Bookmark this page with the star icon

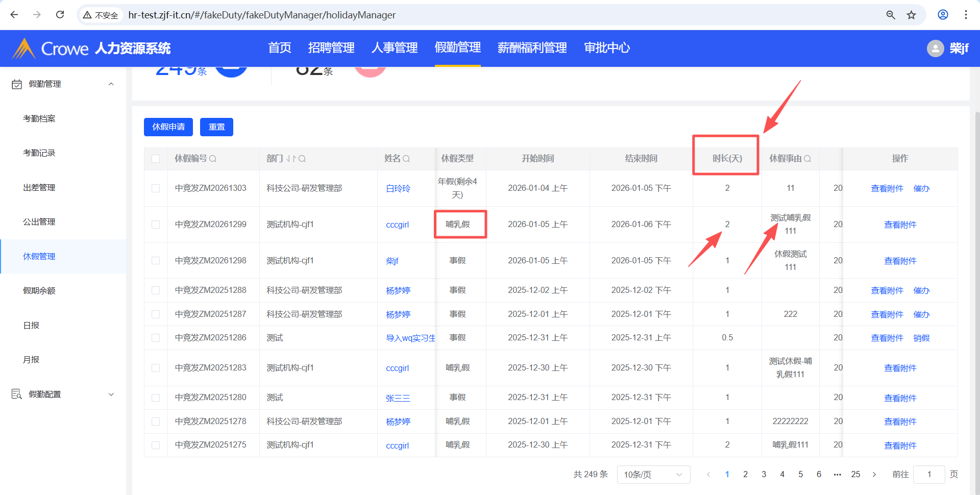911,15
